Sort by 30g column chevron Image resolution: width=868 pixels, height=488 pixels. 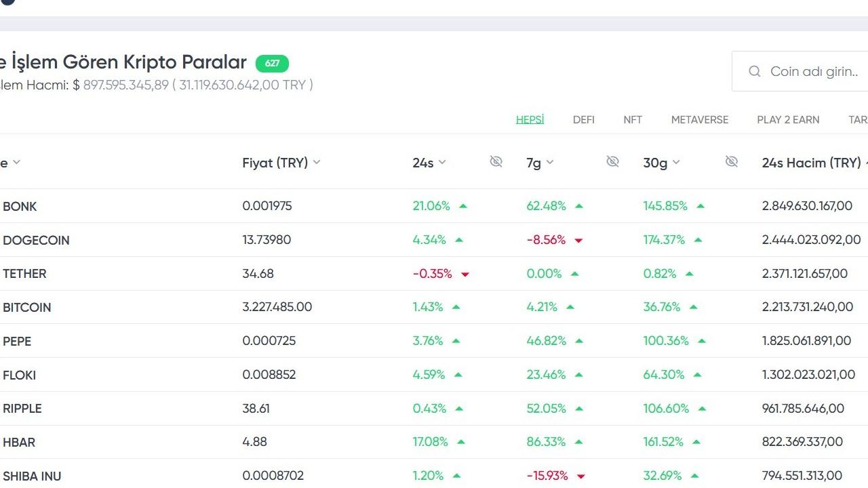676,163
